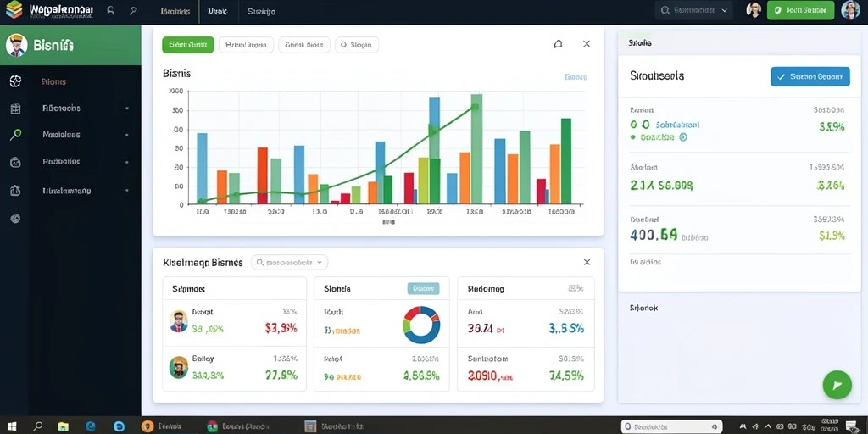Open the search dropdown beside the lower panel title
Screen dimensions: 868x434
(290, 263)
